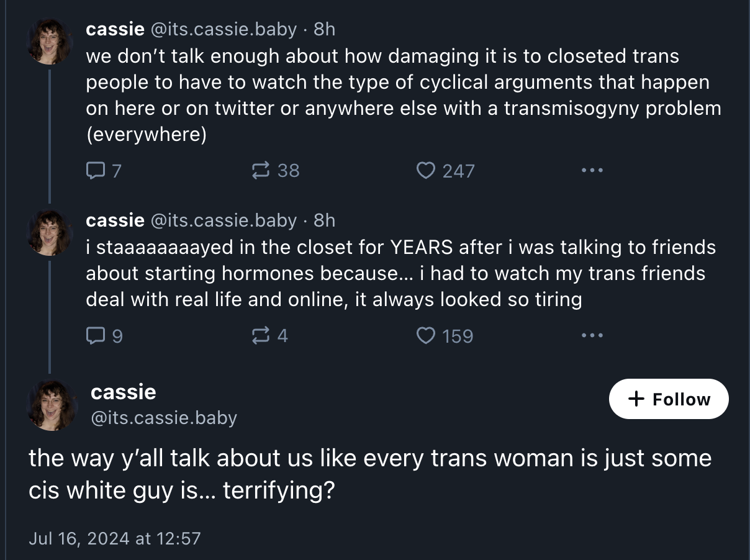Viewport: 750px width, 560px height.
Task: Follow cassie with the Follow button
Action: tap(669, 399)
